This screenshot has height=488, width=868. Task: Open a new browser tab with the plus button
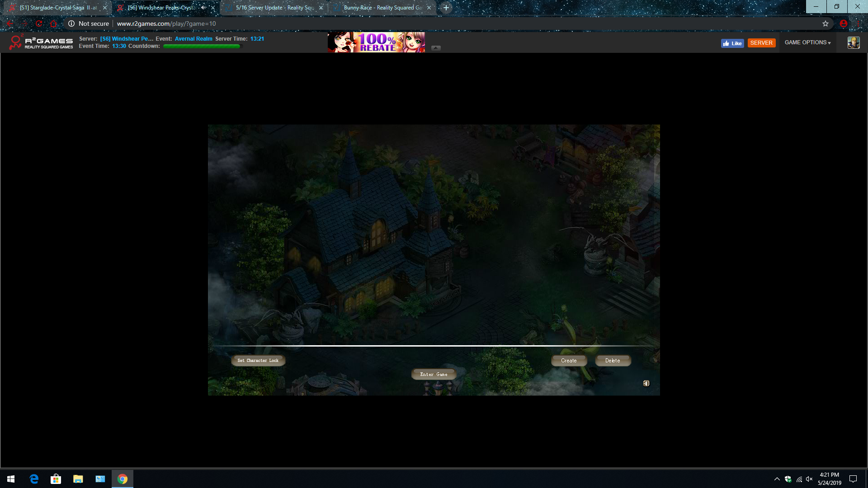point(446,8)
